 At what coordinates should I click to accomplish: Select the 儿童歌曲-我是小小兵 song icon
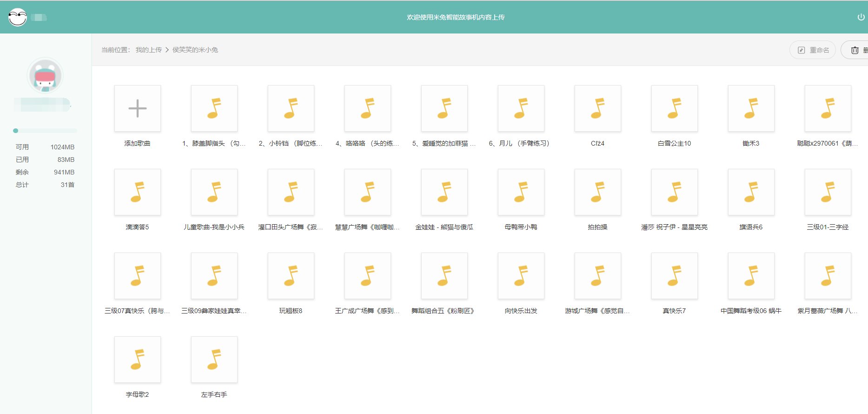(x=214, y=192)
